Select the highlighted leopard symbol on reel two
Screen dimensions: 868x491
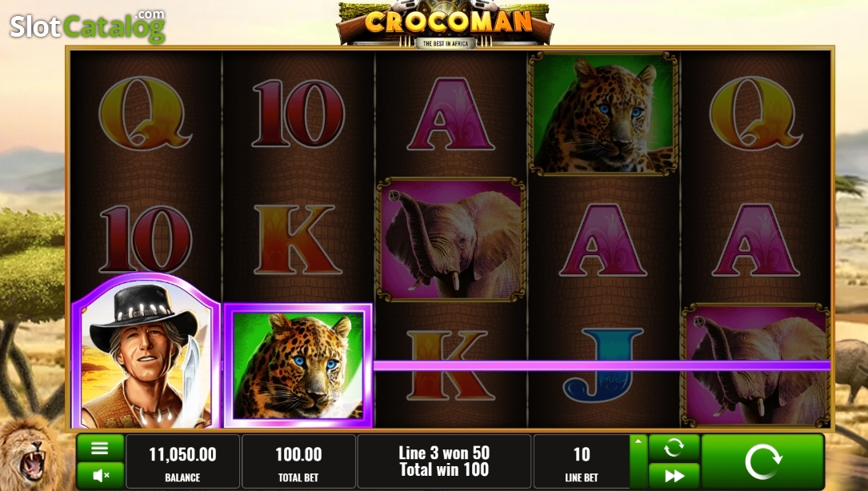pos(298,365)
